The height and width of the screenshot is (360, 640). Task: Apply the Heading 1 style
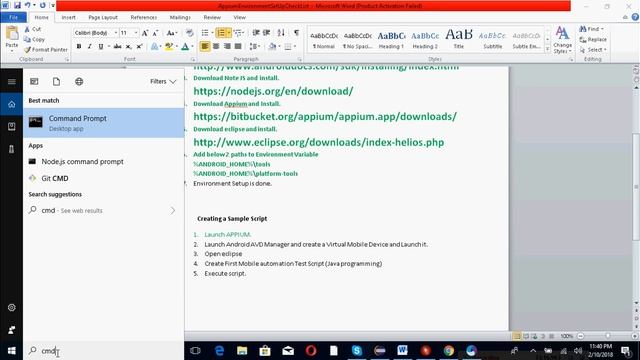[x=391, y=40]
